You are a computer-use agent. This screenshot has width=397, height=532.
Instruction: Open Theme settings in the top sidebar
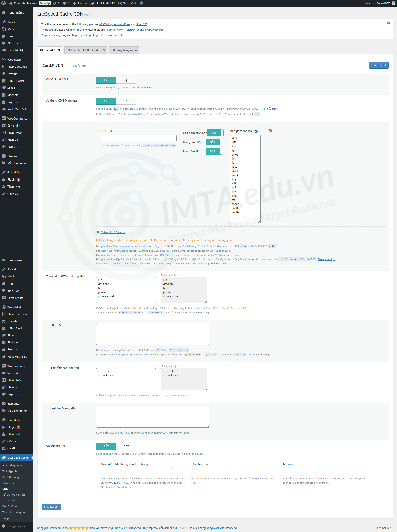point(17,67)
